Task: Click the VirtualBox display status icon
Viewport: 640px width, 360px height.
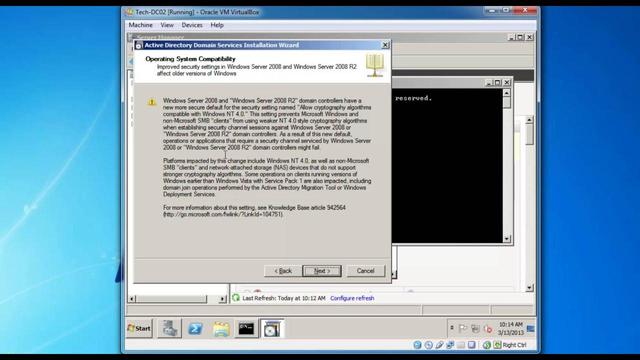Action: point(472,345)
